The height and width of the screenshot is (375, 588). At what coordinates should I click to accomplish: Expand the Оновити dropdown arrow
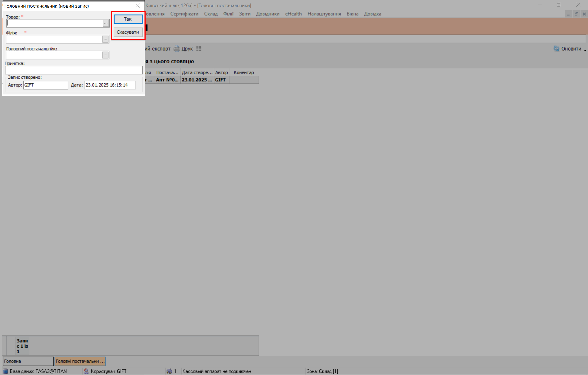point(585,50)
